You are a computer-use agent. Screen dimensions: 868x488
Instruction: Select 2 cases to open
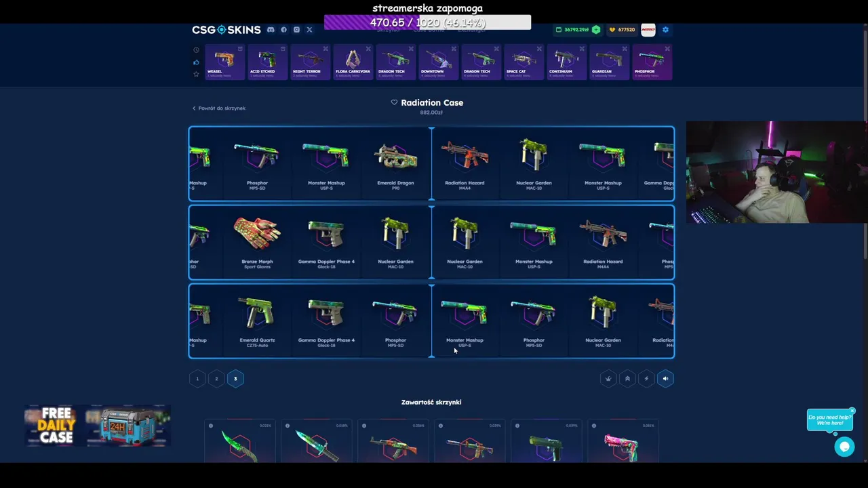pyautogui.click(x=216, y=379)
